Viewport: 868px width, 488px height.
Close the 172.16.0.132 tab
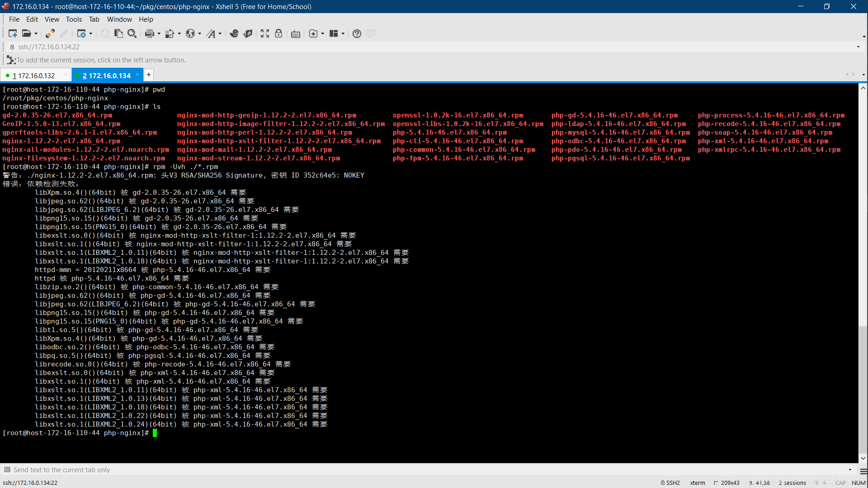[66, 75]
